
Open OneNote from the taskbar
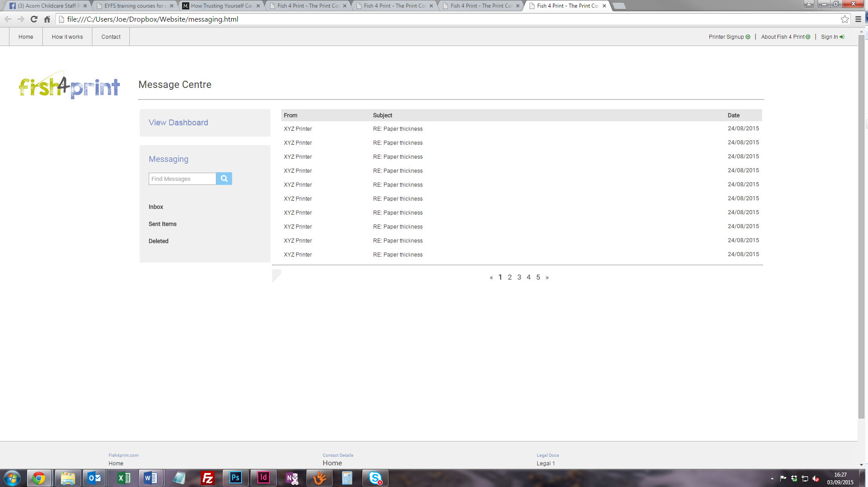tap(292, 478)
